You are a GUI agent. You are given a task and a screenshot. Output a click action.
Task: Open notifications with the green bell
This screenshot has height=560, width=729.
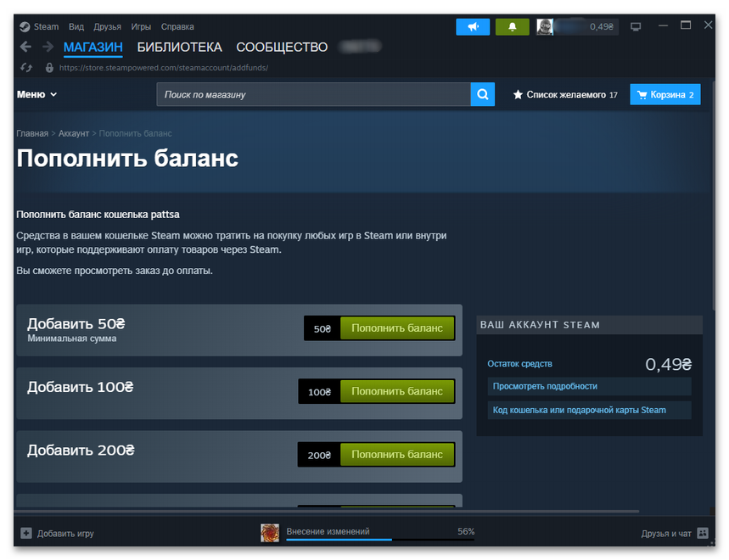tap(512, 27)
